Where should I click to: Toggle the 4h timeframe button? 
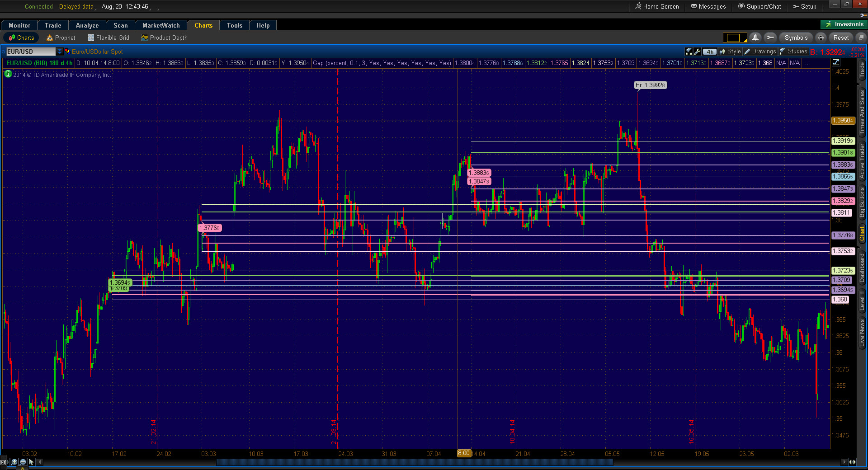pos(710,52)
